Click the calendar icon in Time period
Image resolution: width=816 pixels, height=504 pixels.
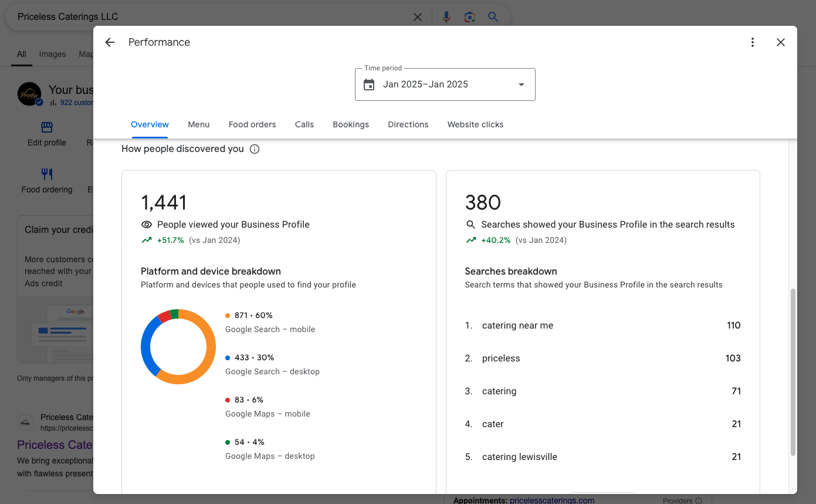click(x=369, y=84)
